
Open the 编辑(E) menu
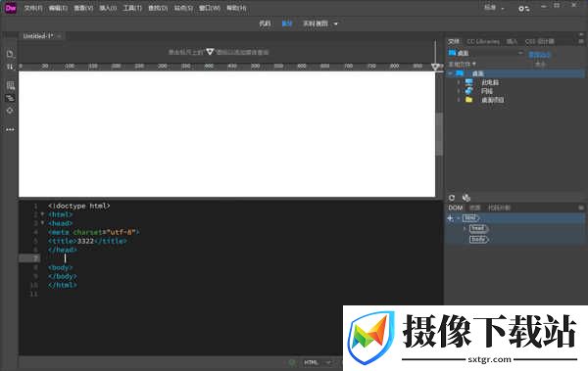(x=58, y=8)
